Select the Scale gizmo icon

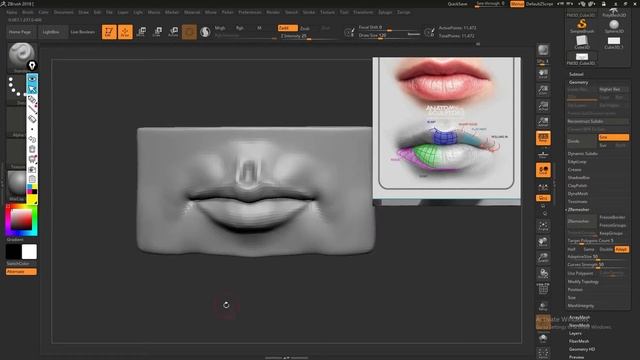click(158, 32)
